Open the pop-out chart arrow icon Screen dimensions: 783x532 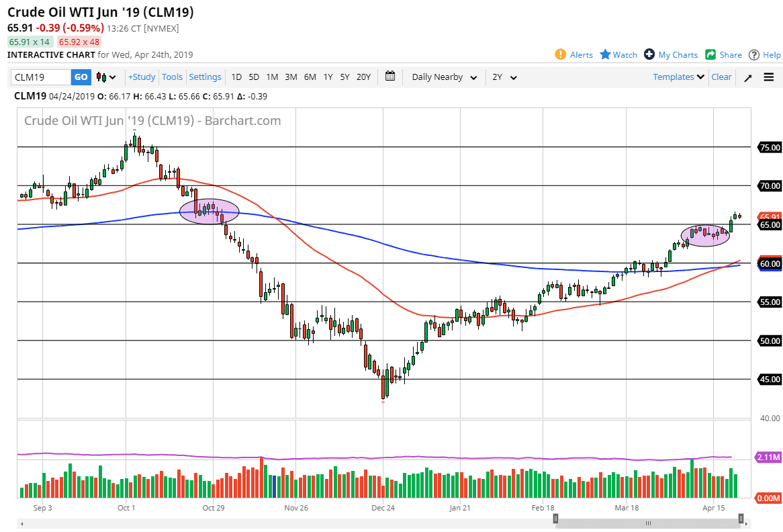coord(747,77)
